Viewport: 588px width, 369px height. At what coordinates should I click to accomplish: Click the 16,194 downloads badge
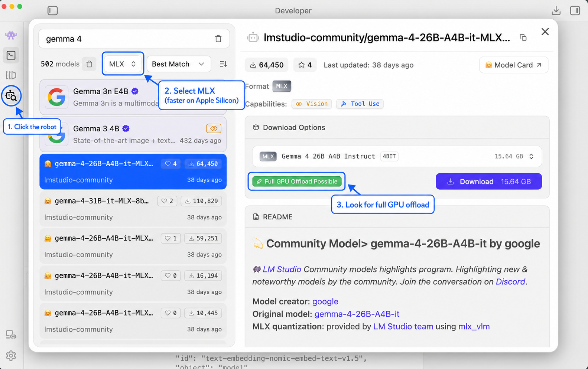pyautogui.click(x=203, y=276)
